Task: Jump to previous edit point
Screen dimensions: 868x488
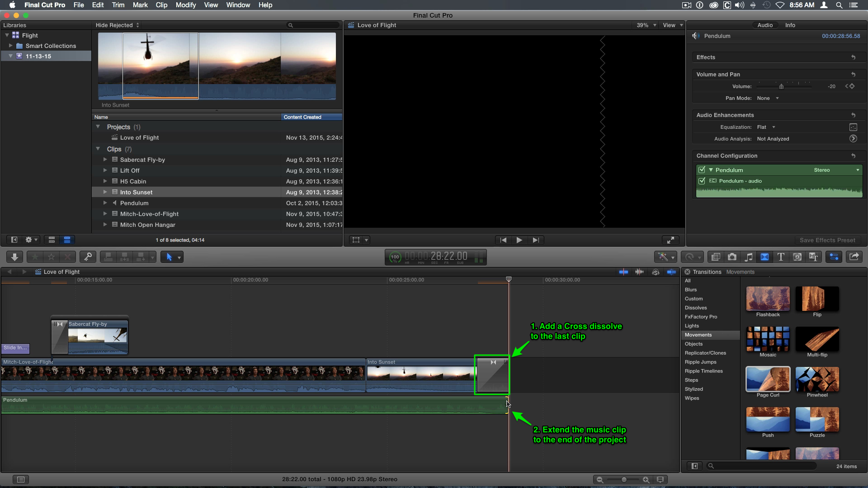Action: 503,240
